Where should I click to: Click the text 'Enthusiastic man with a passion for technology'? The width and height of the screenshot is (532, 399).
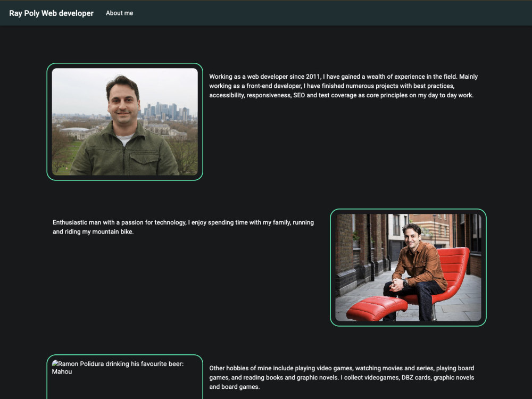(x=119, y=222)
